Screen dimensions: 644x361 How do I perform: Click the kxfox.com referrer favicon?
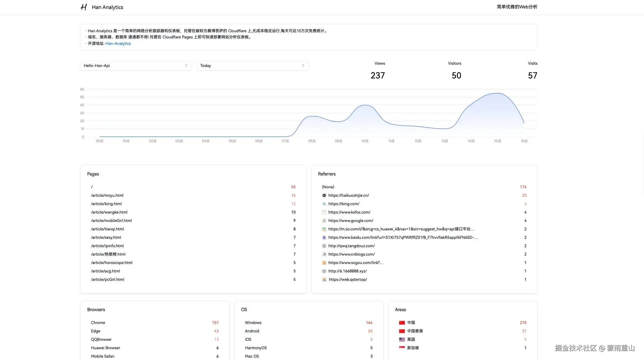324,212
